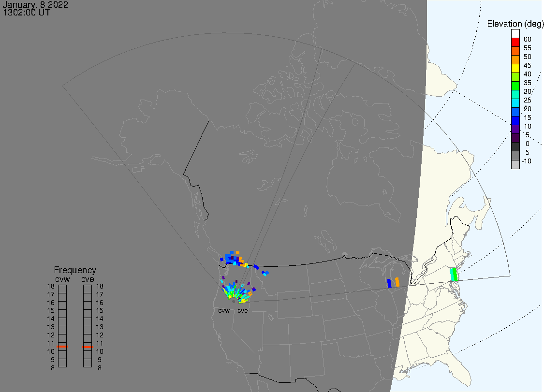The height and width of the screenshot is (392, 544).
Task: Click the white swatch atop elevation legend
Action: [515, 33]
